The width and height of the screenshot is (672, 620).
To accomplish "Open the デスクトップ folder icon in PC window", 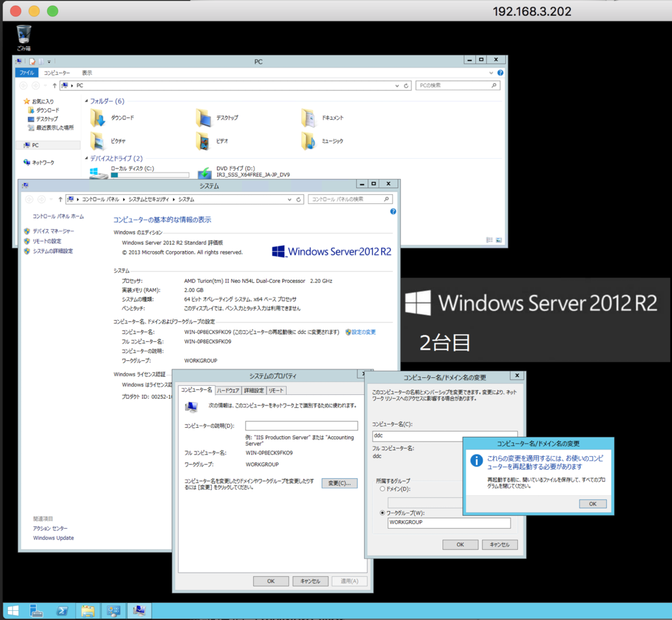I will click(203, 118).
